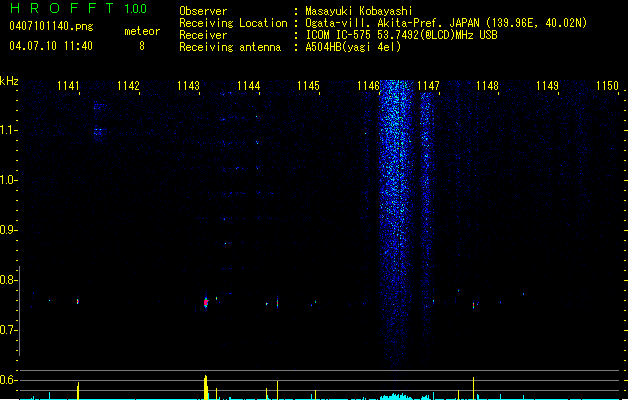Select observer name Masayuki Kobayashi
Image resolution: width=629 pixels, height=400 pixels.
359,11
